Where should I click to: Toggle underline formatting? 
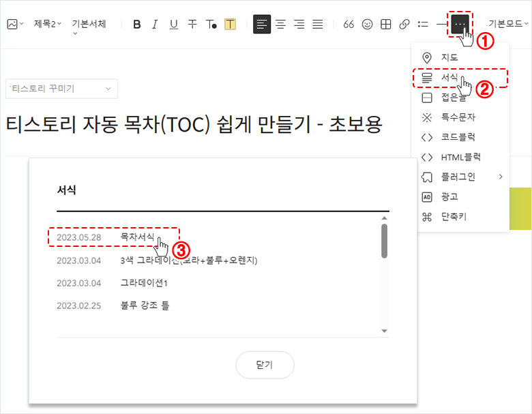click(x=174, y=24)
